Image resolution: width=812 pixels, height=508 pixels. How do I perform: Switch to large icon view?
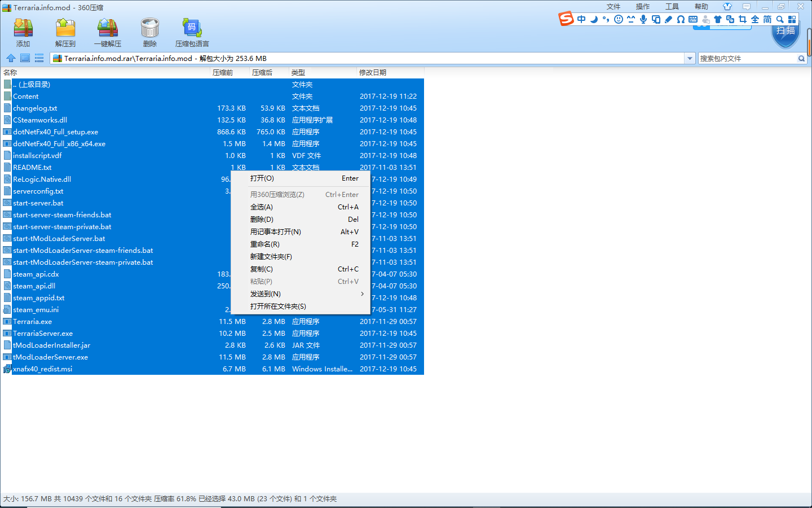[25, 58]
